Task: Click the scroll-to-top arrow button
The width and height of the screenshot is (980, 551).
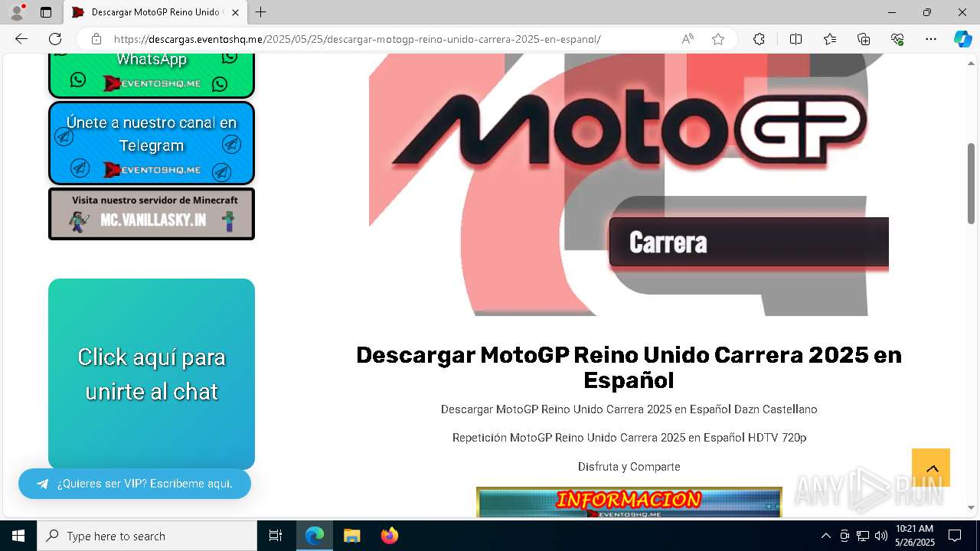Action: coord(931,468)
